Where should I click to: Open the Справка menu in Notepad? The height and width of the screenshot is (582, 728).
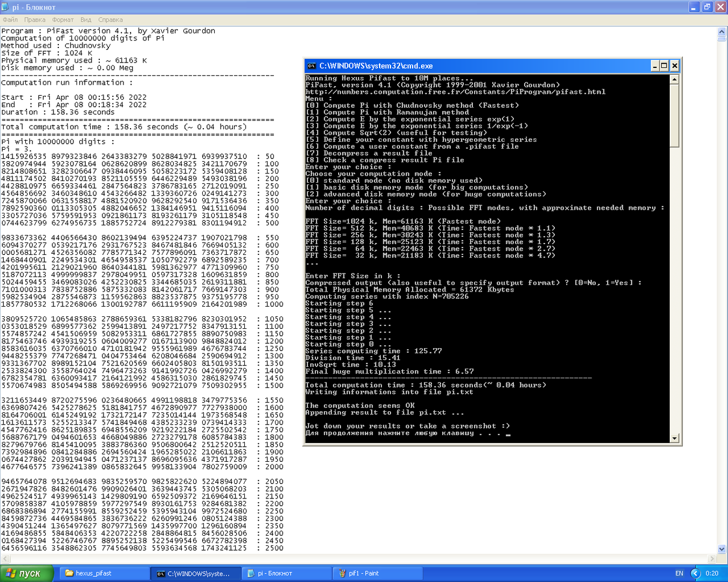[x=111, y=19]
